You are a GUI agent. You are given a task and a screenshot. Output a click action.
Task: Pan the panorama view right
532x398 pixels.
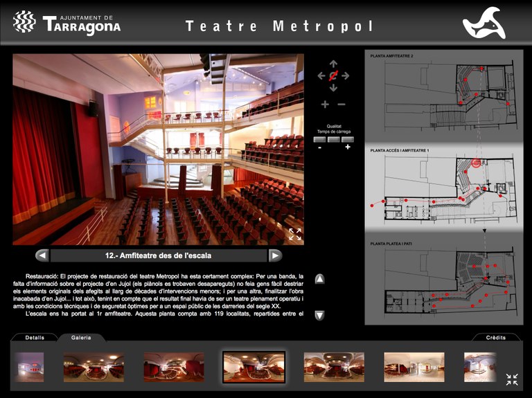point(346,75)
